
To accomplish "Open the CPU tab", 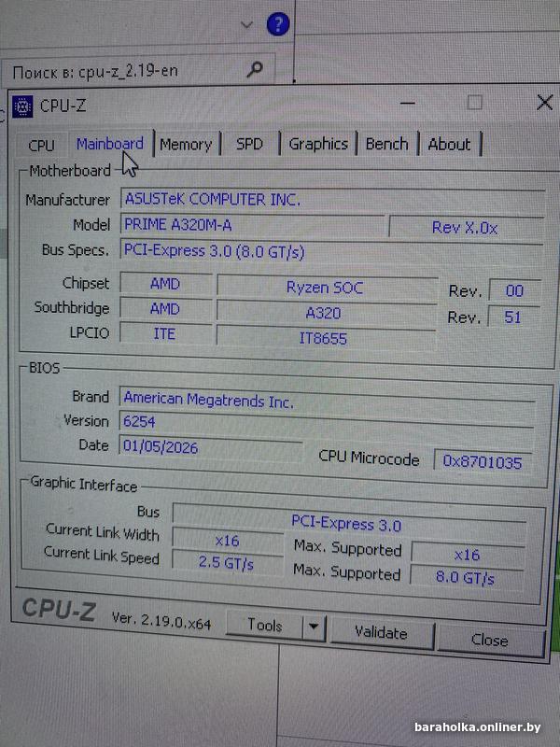I will click(x=41, y=145).
